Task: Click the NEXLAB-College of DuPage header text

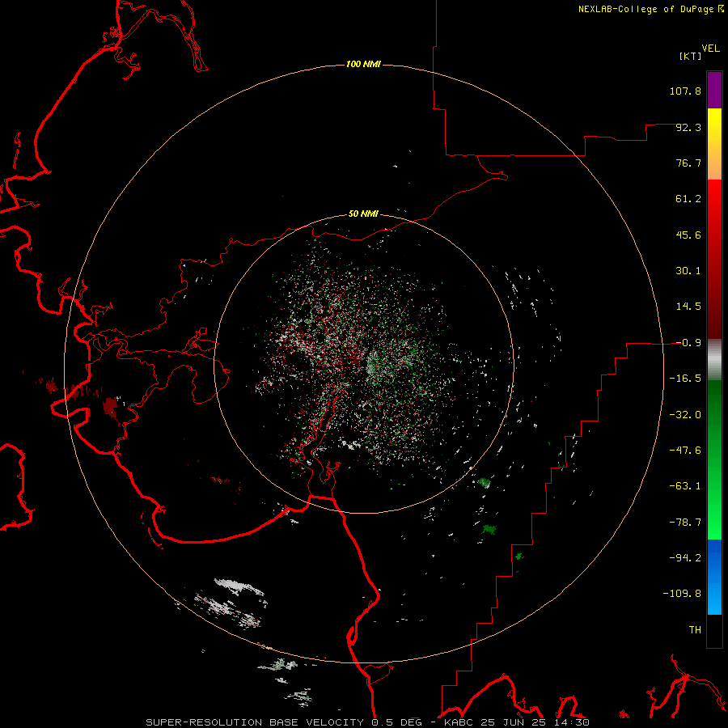Action: click(651, 9)
